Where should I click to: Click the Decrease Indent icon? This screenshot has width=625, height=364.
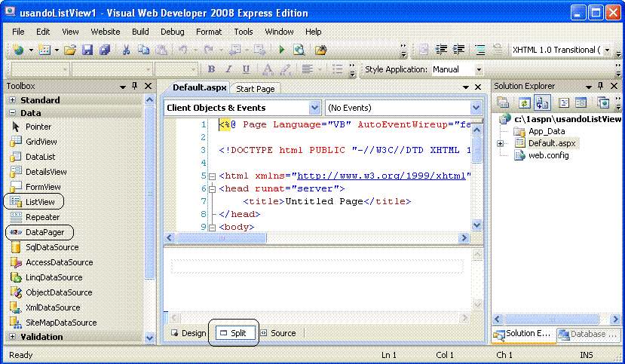click(x=441, y=50)
